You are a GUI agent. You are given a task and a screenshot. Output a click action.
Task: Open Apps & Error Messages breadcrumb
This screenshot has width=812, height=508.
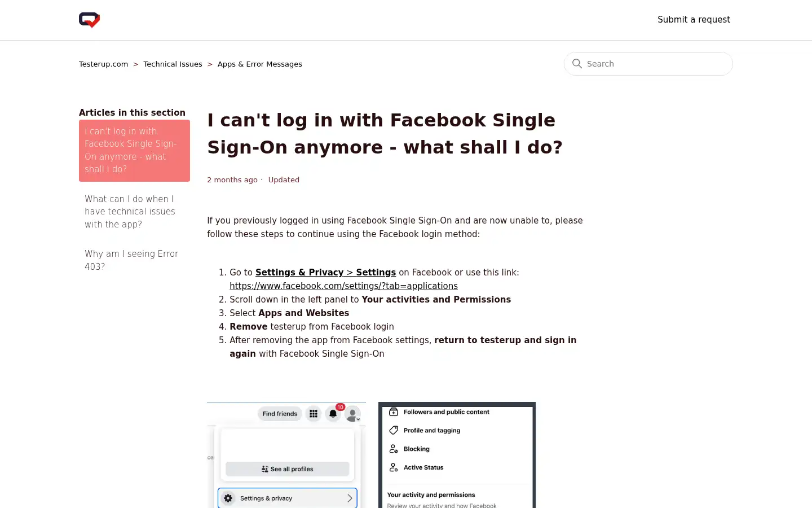pyautogui.click(x=260, y=64)
